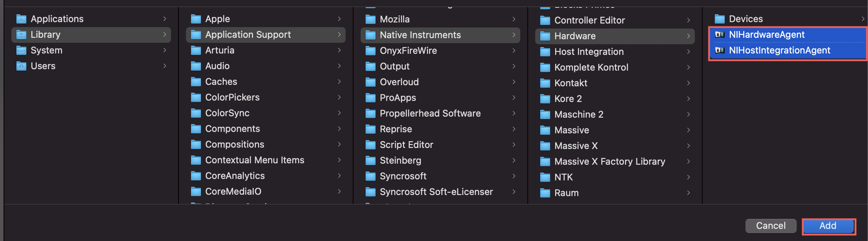Expand the OnyxFireWire folder chevron

(514, 51)
